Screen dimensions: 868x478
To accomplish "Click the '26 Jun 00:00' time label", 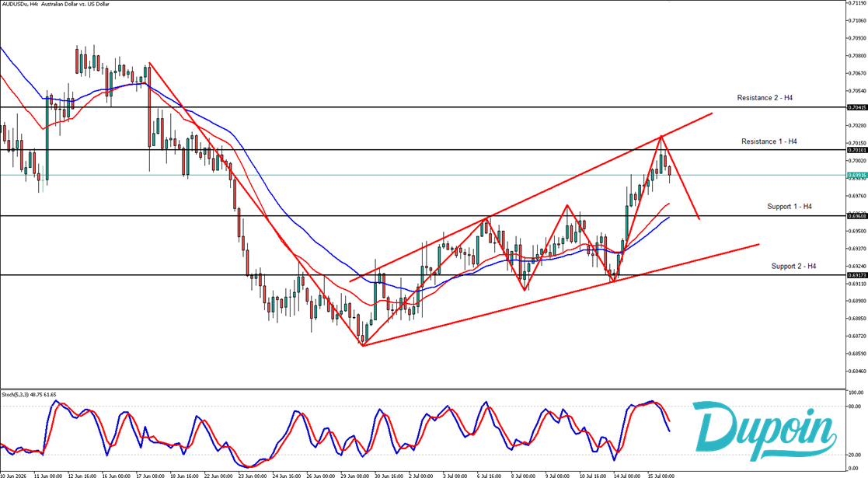I will click(321, 475).
